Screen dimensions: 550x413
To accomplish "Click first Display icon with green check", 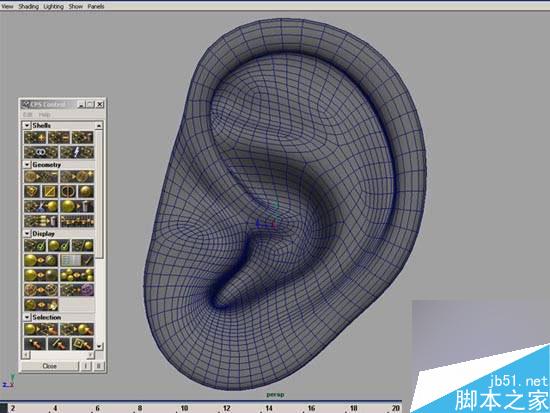I will click(x=35, y=245).
